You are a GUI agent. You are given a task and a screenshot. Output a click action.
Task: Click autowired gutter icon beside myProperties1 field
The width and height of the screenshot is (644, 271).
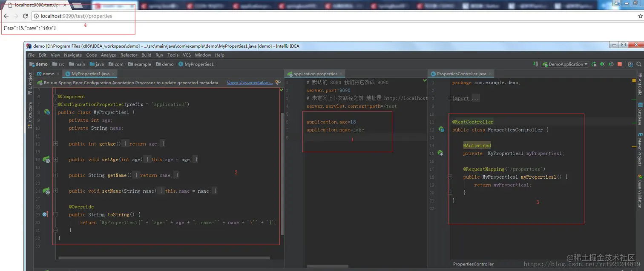point(440,153)
